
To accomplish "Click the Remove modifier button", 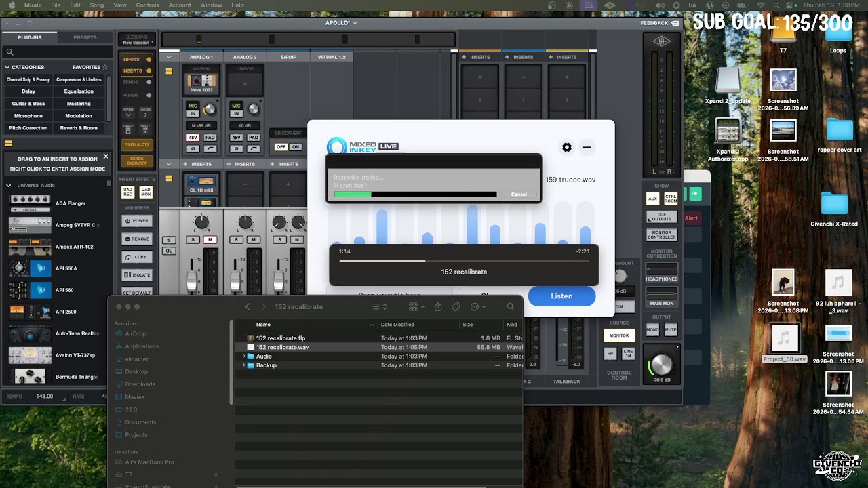I will point(136,239).
